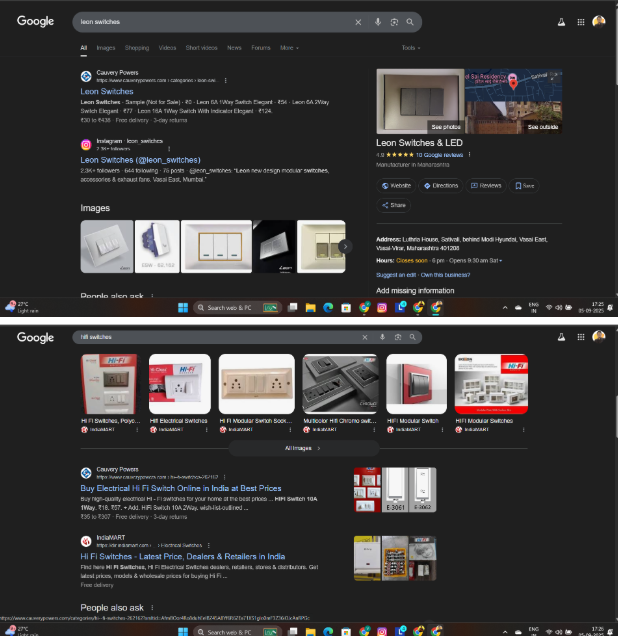The height and width of the screenshot is (636, 618).
Task: Click 'Suggest an edit' link
Action: (396, 275)
